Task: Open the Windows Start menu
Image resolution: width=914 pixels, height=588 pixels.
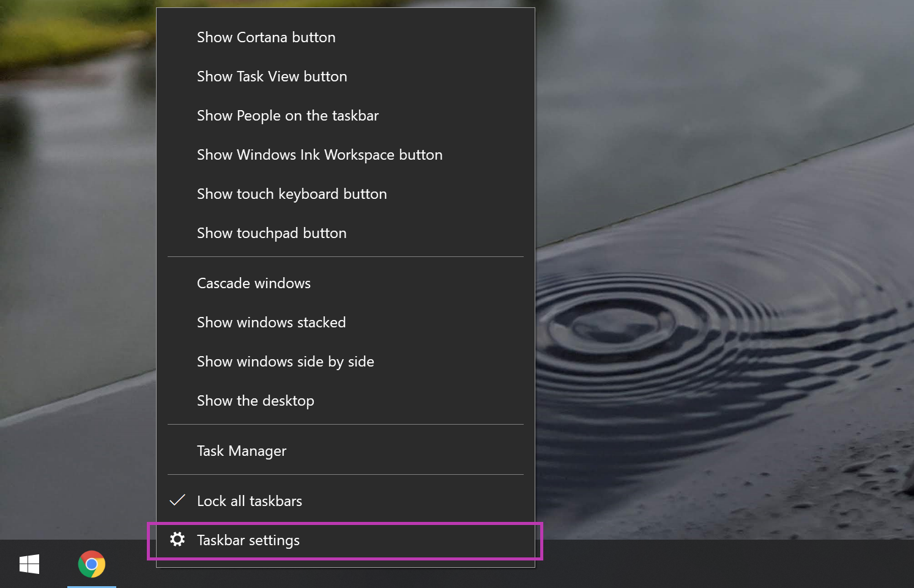Action: click(x=29, y=564)
